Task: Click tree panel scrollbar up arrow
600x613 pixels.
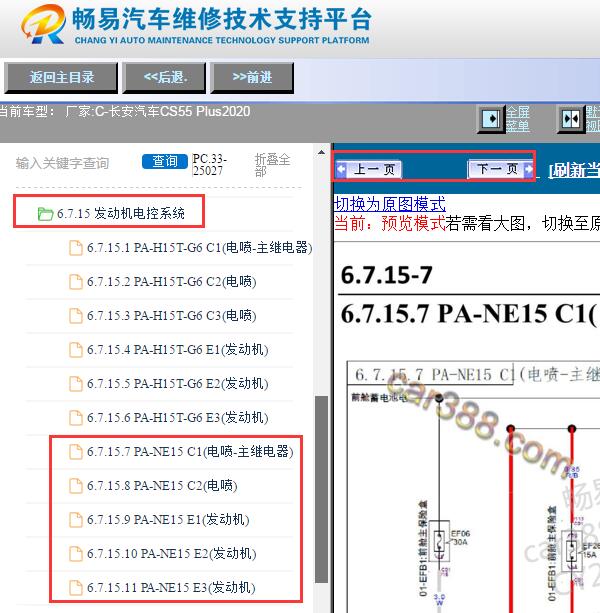Action: pos(321,153)
